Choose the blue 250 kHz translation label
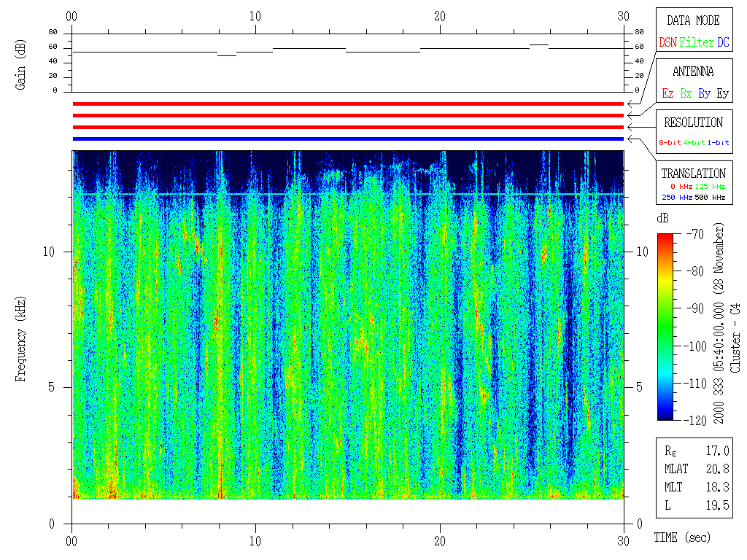The image size is (747, 560). point(676,197)
